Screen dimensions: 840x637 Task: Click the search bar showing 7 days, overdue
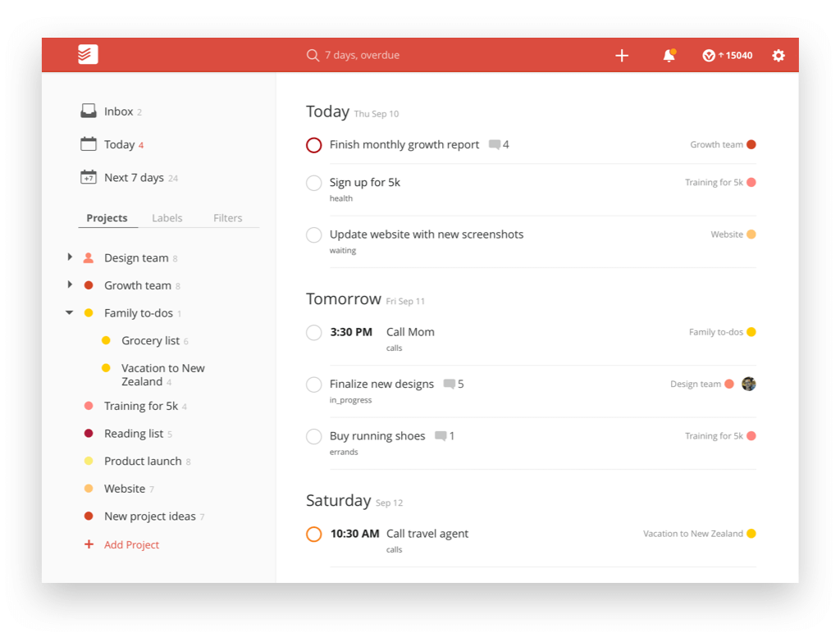(361, 55)
